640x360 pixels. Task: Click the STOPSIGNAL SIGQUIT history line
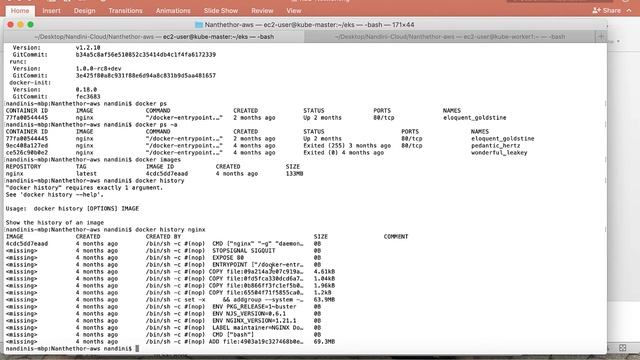[244, 251]
